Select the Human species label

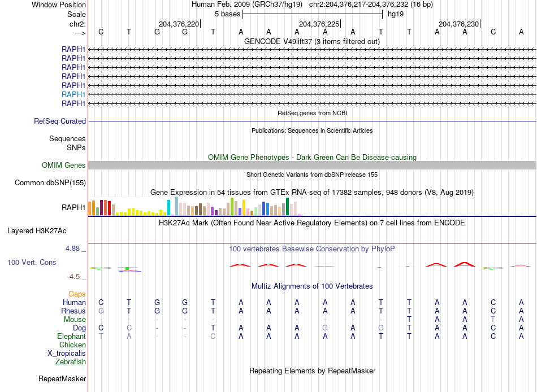coord(74,303)
